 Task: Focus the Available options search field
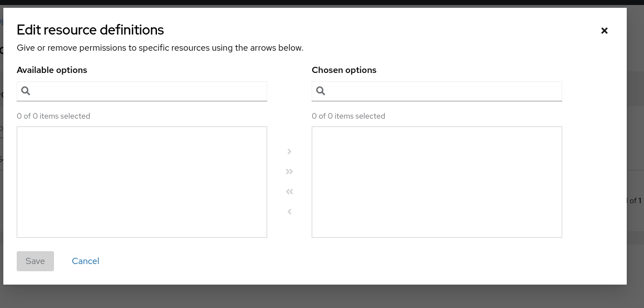148,91
